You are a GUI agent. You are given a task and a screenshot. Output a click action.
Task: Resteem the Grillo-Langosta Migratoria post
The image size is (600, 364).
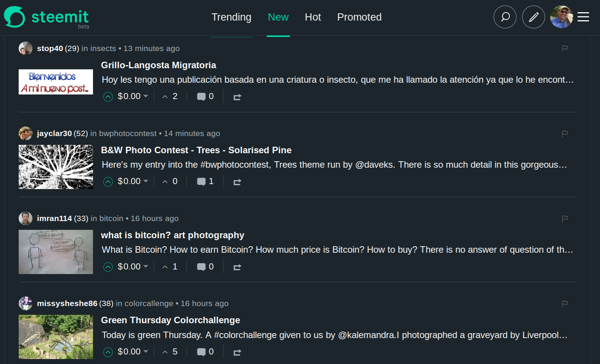pos(237,97)
